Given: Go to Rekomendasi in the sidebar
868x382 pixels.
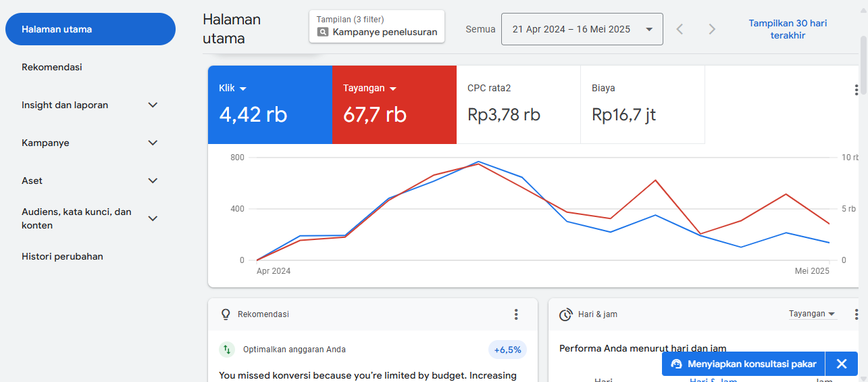Looking at the screenshot, I should (52, 68).
